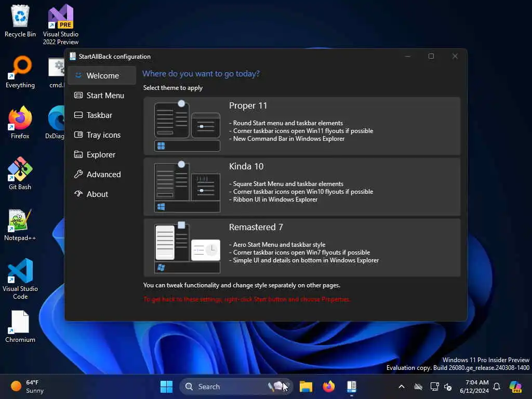Open Firefox from the taskbar
Screen dimensions: 532x399
coord(328,387)
